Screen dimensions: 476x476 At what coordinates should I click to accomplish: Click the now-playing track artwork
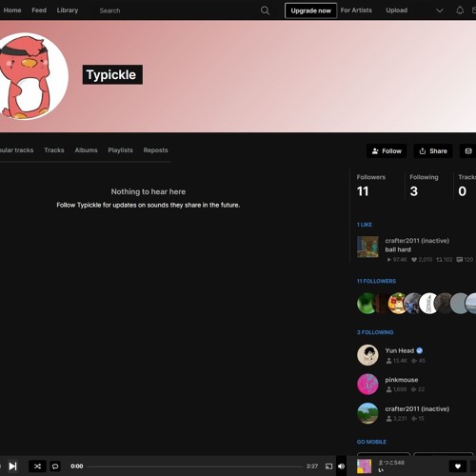364,466
